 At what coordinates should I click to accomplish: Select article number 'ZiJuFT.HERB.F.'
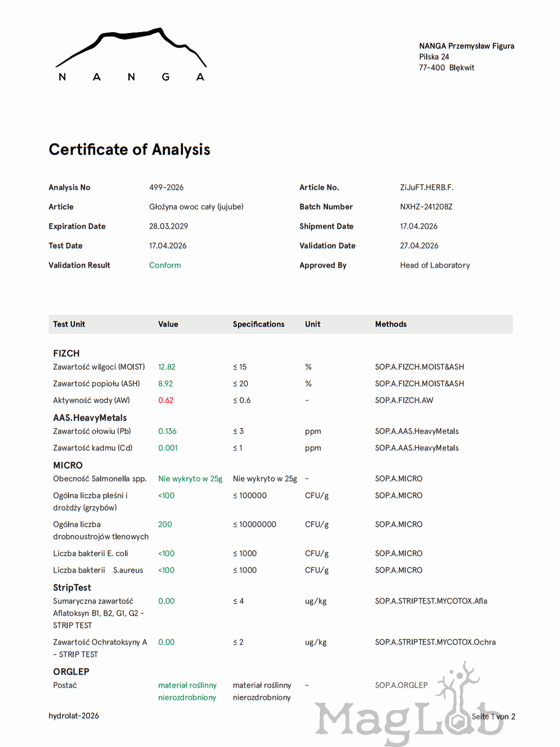pos(427,188)
